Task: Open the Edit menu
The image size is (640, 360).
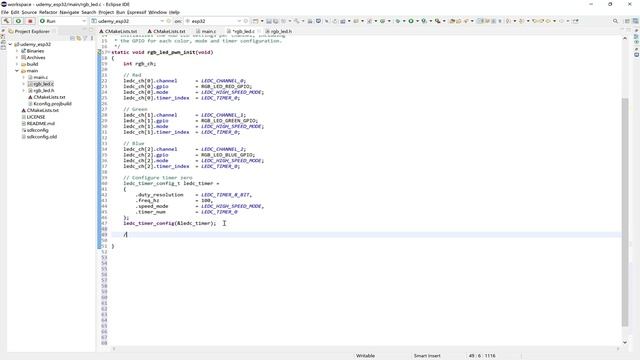Action: (15, 12)
